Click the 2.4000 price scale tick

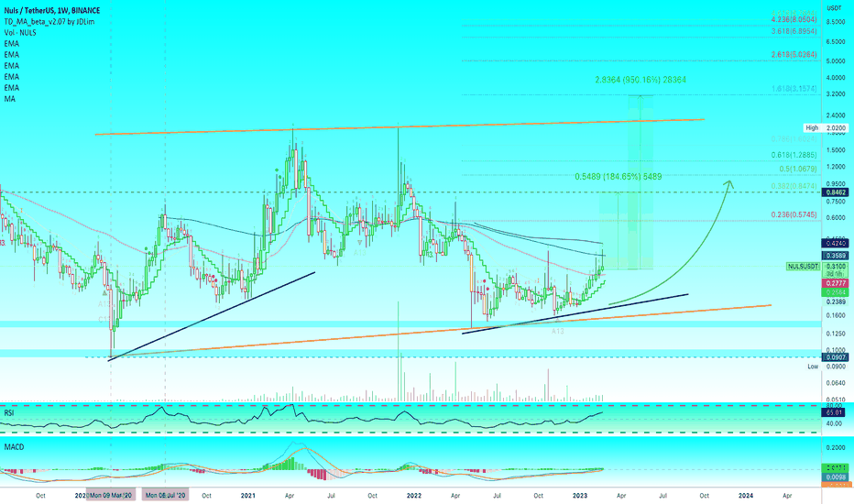pos(836,115)
